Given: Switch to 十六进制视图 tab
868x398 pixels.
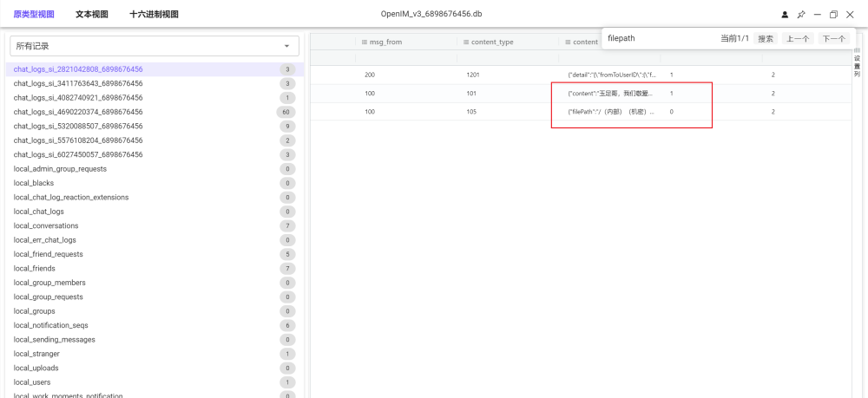Looking at the screenshot, I should pos(154,14).
